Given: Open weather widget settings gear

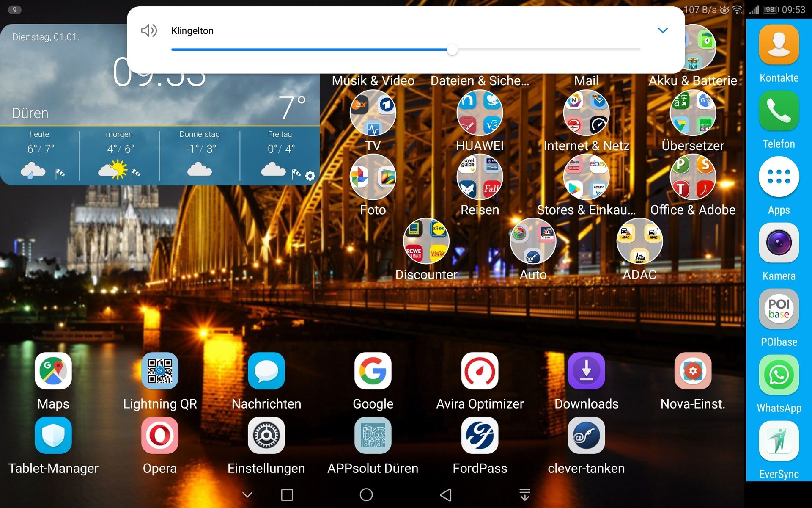Looking at the screenshot, I should [310, 176].
